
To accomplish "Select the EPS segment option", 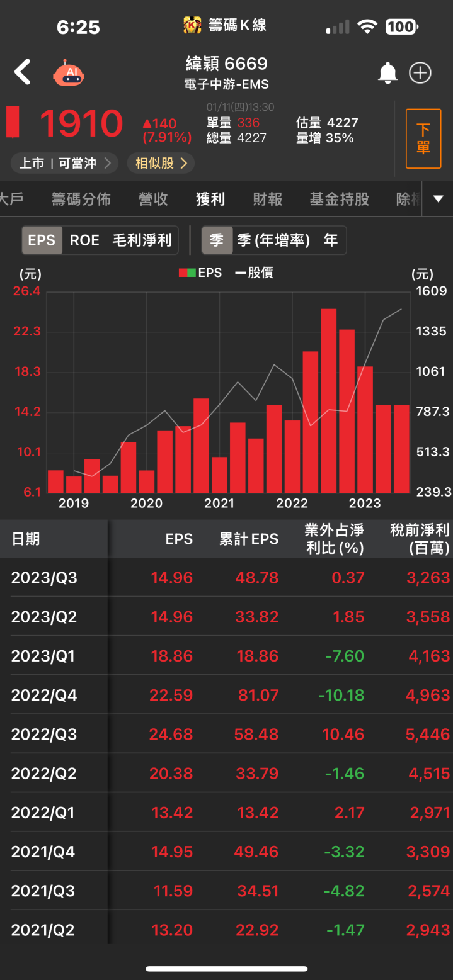I will point(42,240).
